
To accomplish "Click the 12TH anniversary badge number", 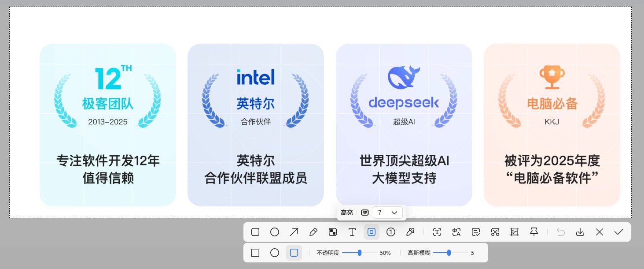I will (113, 78).
